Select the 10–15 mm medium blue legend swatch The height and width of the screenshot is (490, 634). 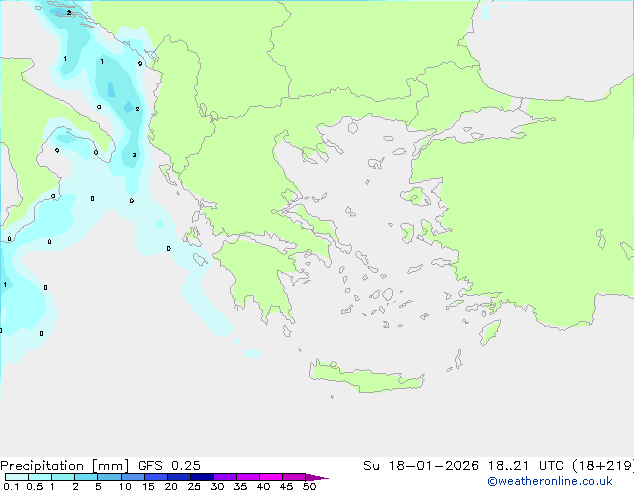pos(133,477)
